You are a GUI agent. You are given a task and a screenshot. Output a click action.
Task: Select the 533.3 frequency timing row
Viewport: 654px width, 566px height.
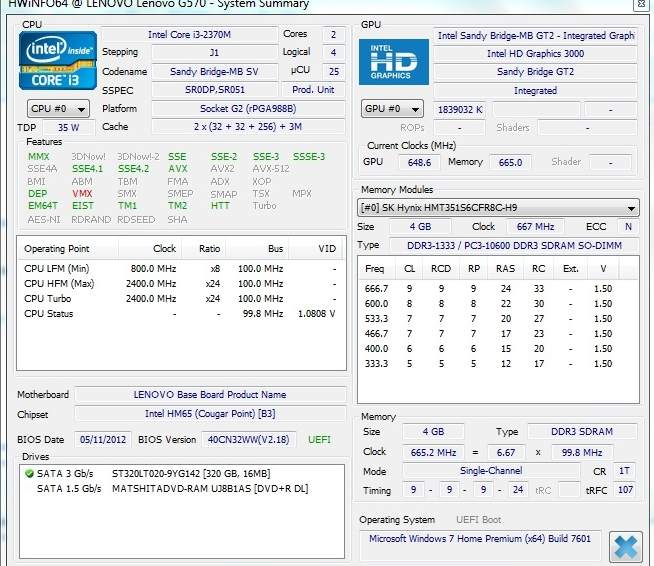498,319
